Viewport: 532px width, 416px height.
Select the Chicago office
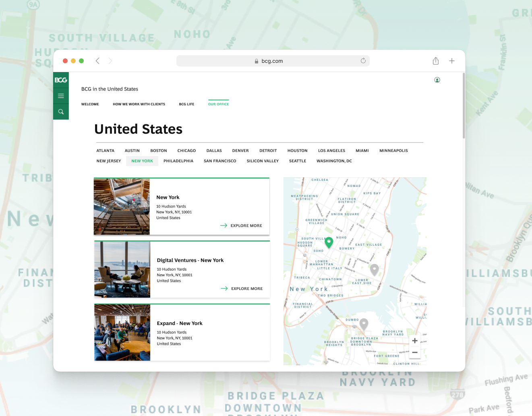tap(186, 151)
